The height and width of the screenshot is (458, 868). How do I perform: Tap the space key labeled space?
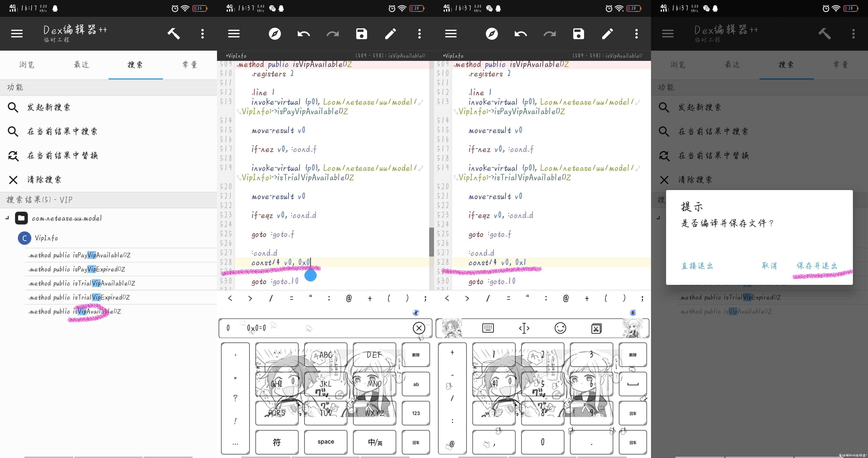325,442
